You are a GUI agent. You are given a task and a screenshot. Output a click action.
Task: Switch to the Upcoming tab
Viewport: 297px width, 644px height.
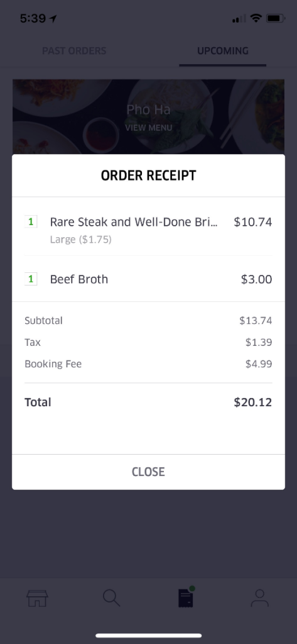[x=223, y=51]
